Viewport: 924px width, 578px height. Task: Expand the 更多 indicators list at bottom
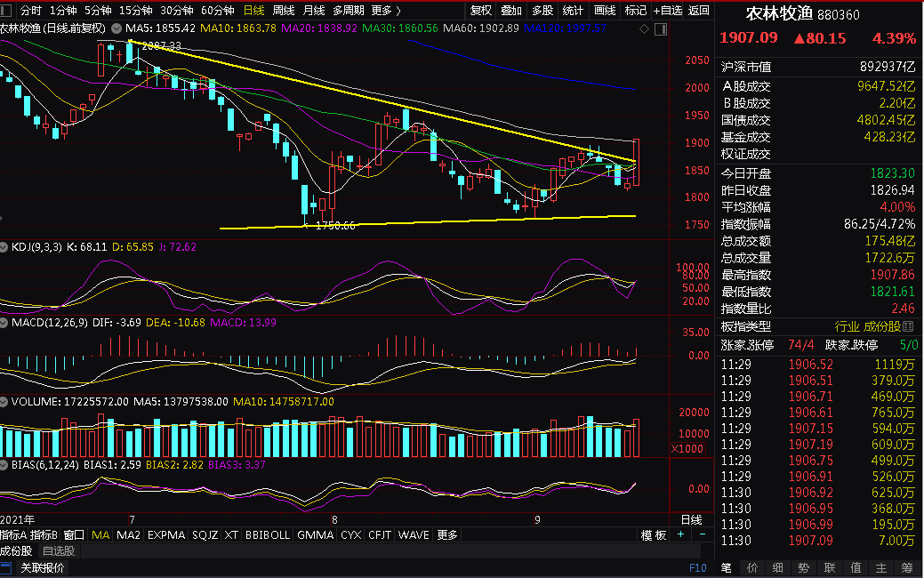[446, 535]
